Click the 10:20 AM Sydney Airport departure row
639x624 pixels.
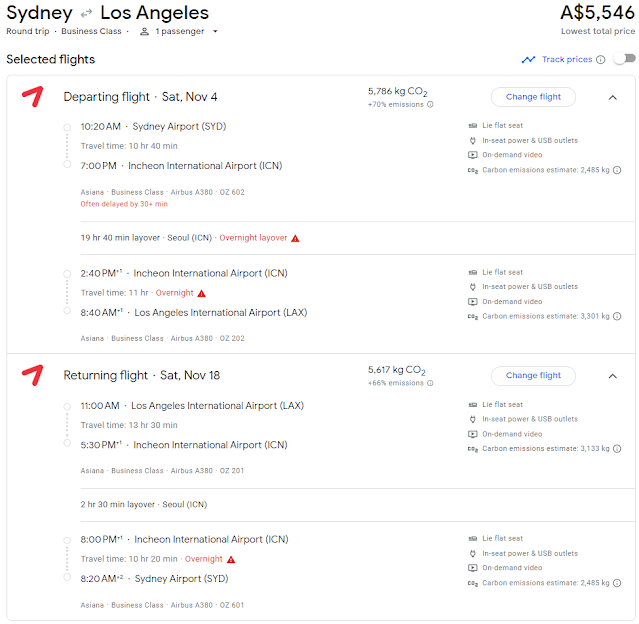(x=153, y=126)
